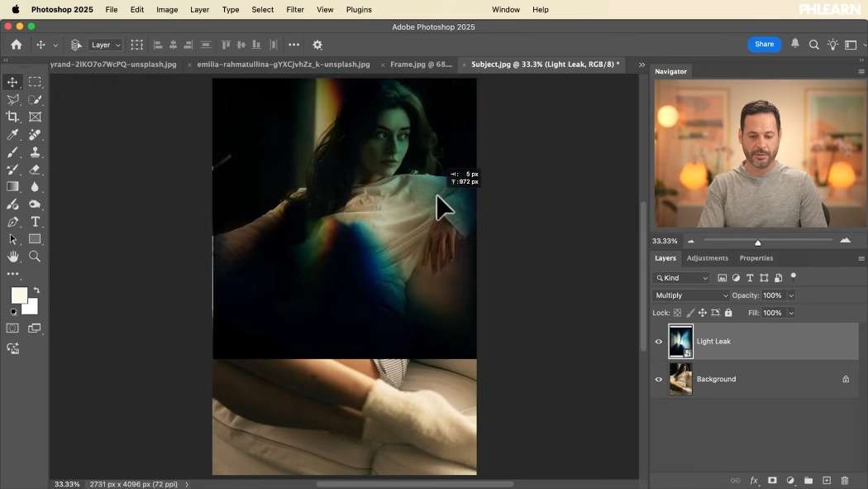Open the Multiply blend mode dropdown
868x489 pixels.
(x=691, y=295)
